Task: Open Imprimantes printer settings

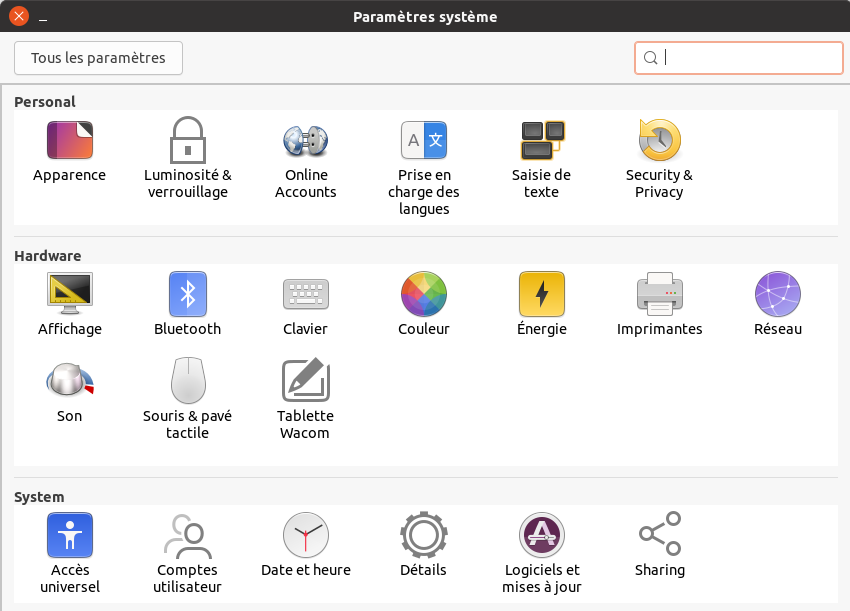Action: [x=659, y=294]
